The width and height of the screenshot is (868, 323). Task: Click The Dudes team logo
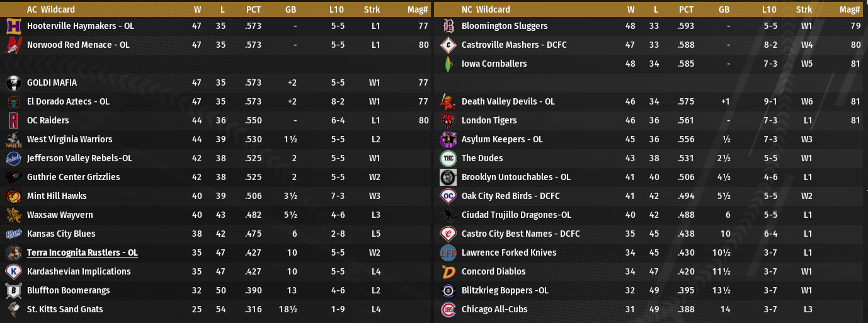tap(448, 158)
